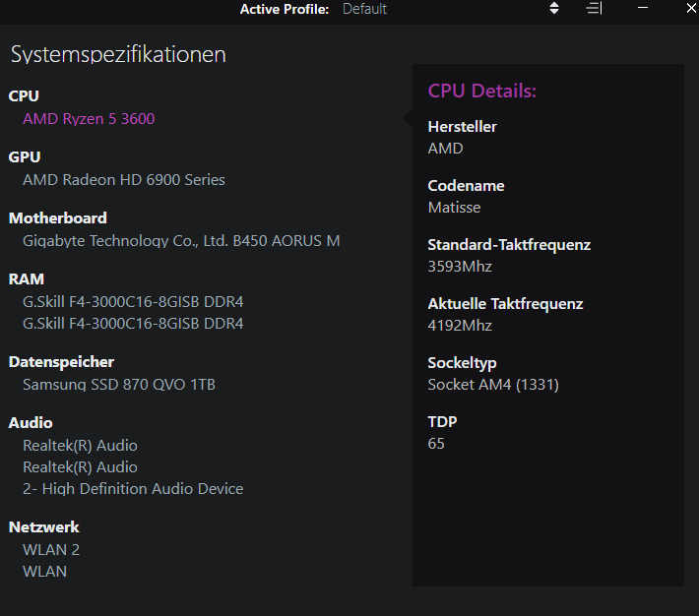Select AMD Ryzen 5 3600 CPU entry

(x=89, y=118)
